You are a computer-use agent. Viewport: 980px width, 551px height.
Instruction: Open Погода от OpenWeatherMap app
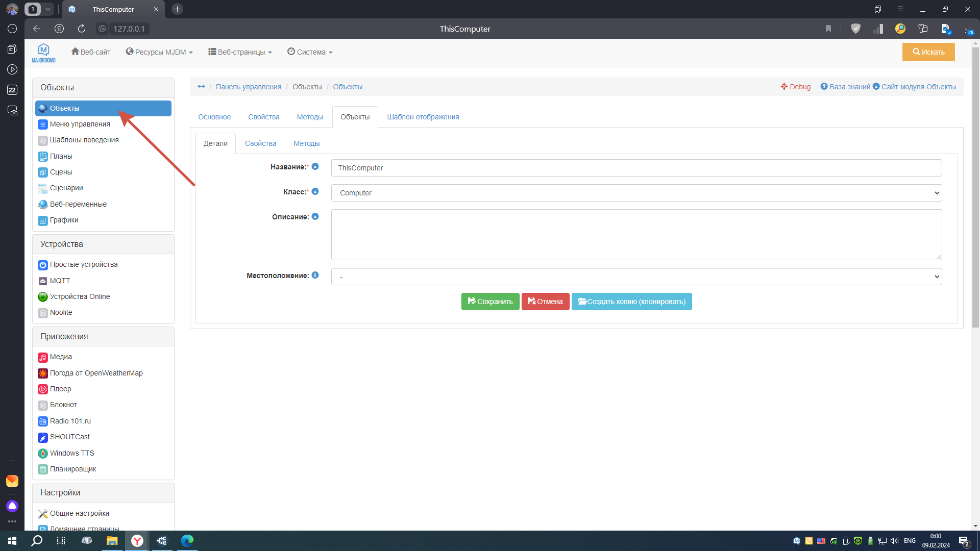pyautogui.click(x=96, y=373)
